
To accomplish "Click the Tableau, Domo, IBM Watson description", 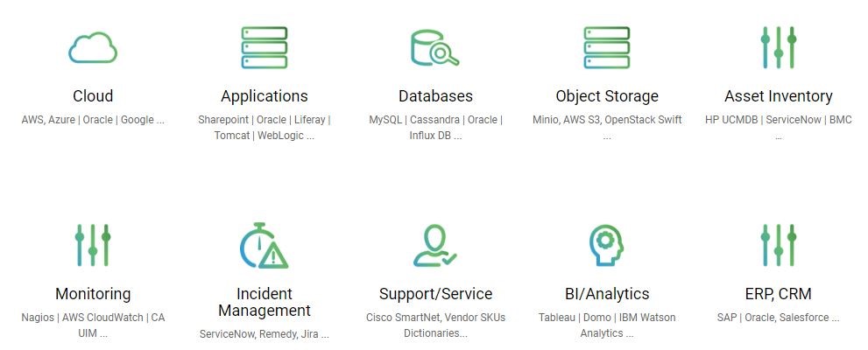I will (x=607, y=325).
